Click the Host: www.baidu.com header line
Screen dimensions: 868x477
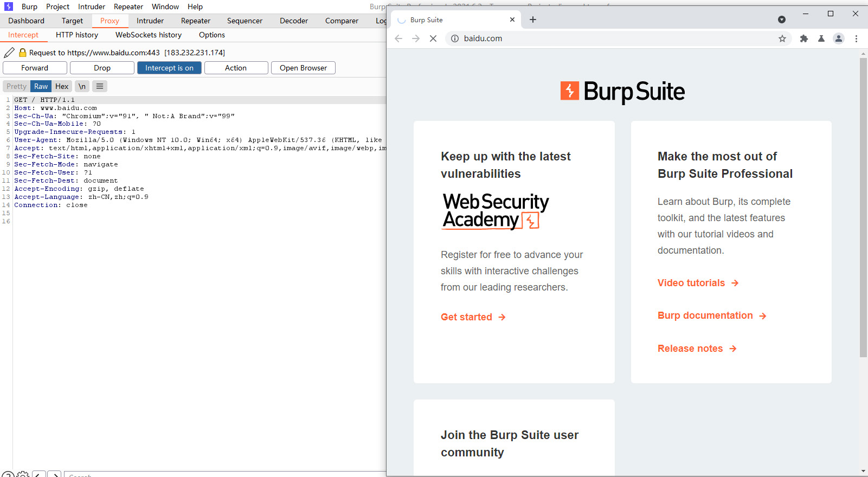click(x=56, y=108)
